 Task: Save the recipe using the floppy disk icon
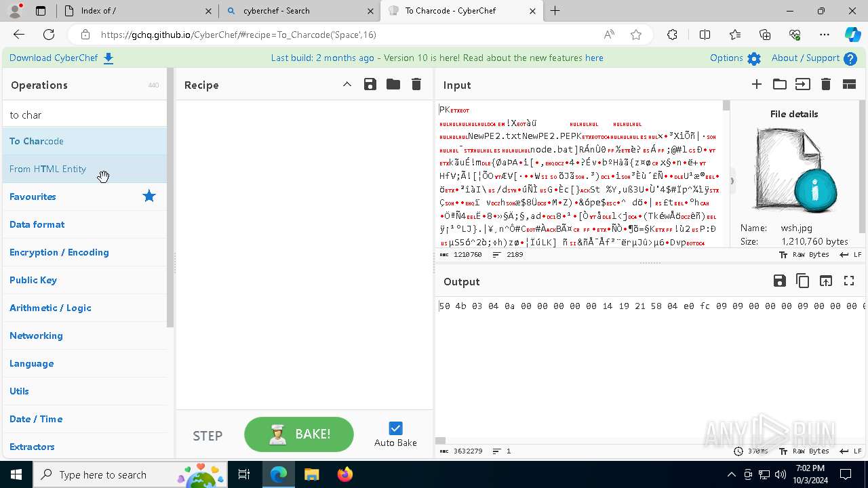click(x=370, y=84)
